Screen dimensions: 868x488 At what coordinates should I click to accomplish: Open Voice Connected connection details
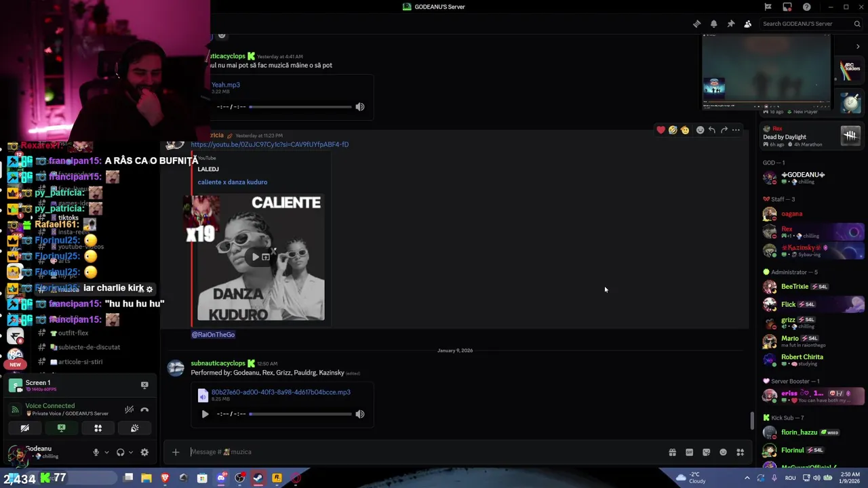[x=50, y=406]
